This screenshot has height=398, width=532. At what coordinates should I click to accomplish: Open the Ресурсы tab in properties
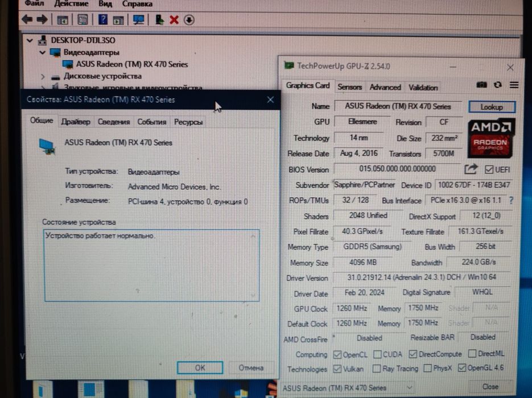tap(188, 122)
